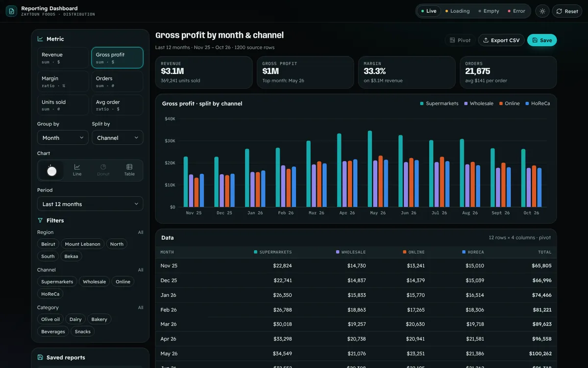The height and width of the screenshot is (368, 588).
Task: Toggle the Beirut region filter chip
Action: tap(48, 244)
